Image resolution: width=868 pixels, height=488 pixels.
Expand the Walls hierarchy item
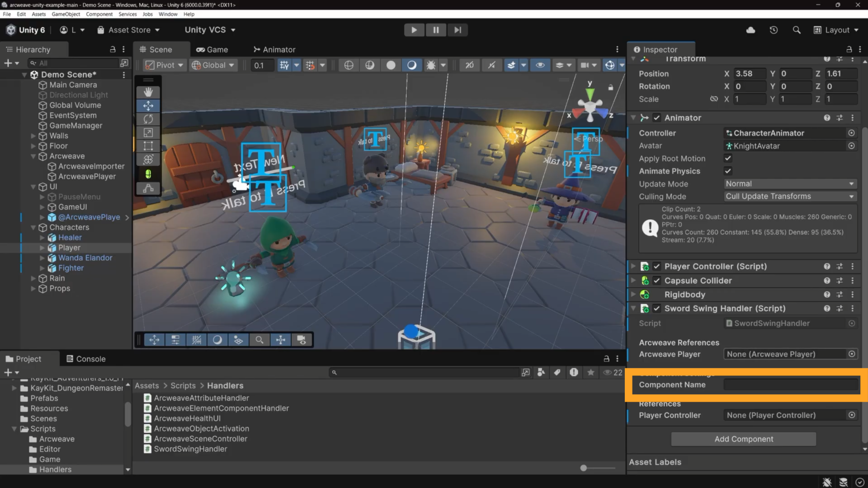[x=33, y=136]
